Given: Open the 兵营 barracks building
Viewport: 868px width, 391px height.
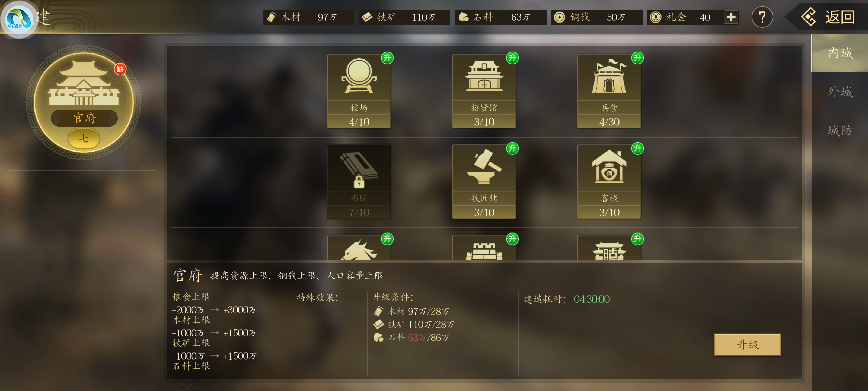Looking at the screenshot, I should pos(609,91).
